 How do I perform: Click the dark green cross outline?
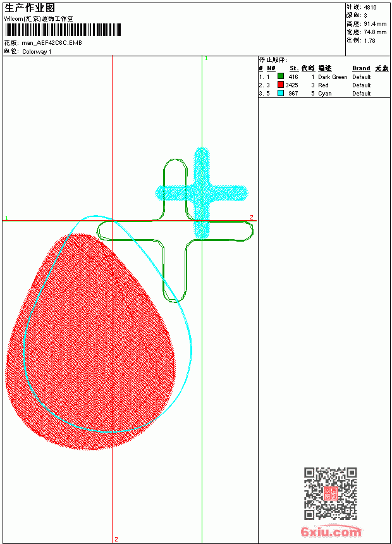click(x=175, y=231)
